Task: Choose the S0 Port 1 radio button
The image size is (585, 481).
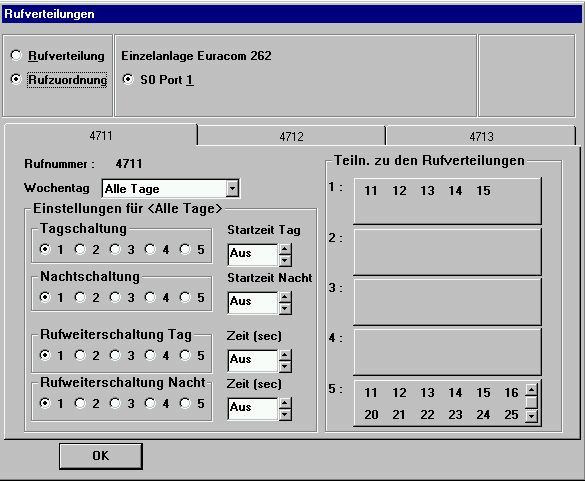Action: (128, 79)
